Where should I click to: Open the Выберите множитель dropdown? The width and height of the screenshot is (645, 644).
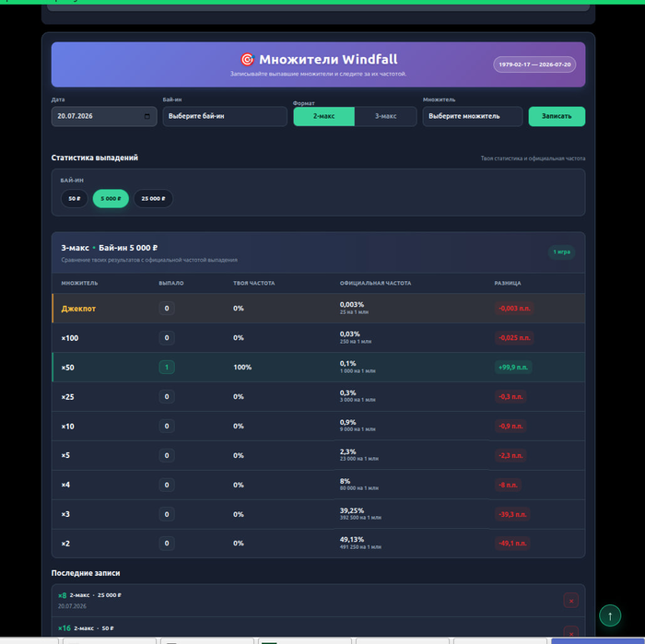[473, 116]
